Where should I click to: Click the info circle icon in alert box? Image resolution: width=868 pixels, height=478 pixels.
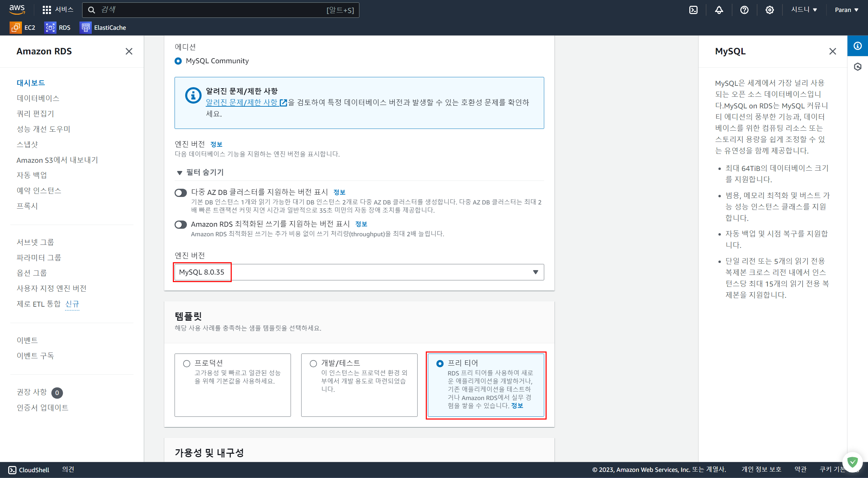193,95
